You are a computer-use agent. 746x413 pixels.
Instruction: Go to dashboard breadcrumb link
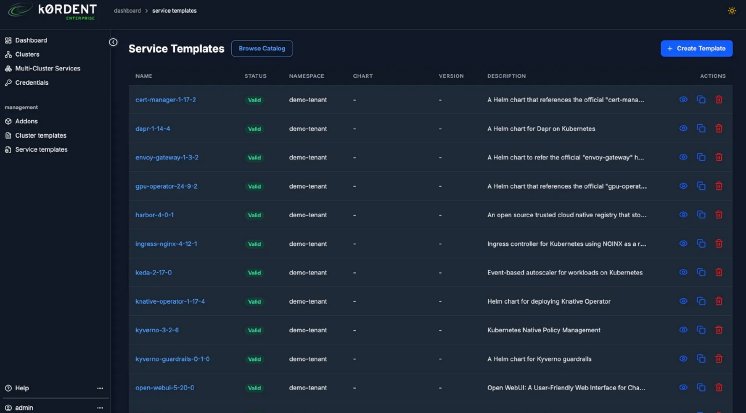[127, 10]
